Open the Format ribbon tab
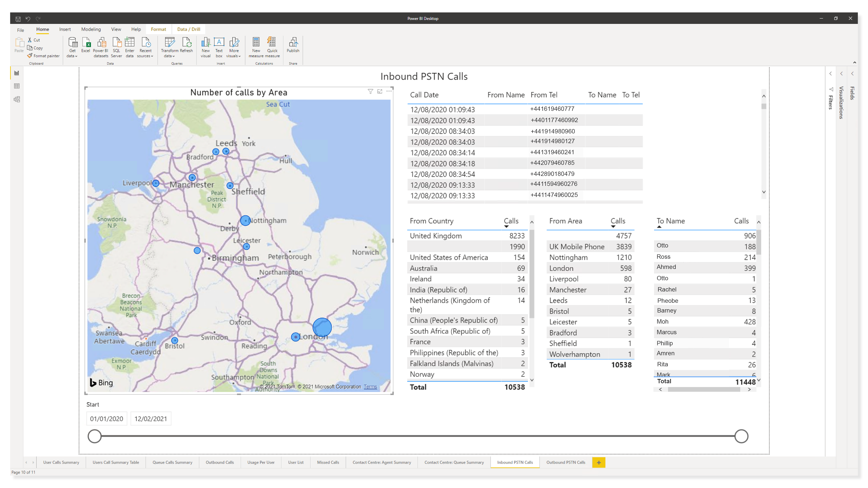 click(158, 29)
